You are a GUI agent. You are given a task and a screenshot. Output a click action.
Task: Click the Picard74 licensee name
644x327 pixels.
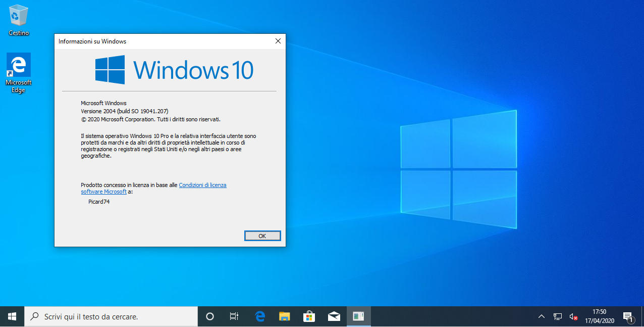99,202
